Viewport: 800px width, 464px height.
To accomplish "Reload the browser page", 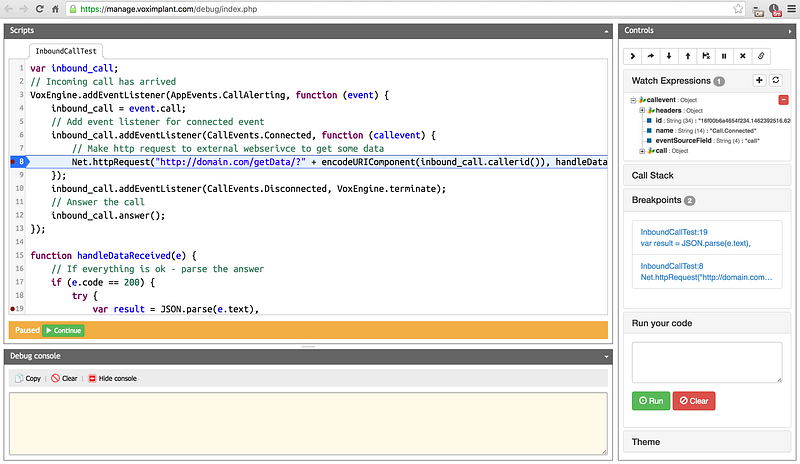I will [40, 9].
